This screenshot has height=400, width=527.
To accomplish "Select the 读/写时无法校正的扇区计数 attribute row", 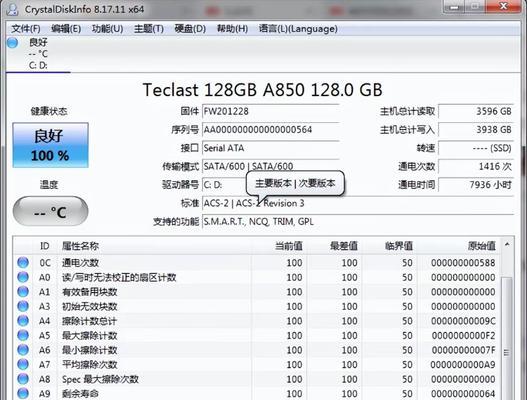I will coord(257,277).
